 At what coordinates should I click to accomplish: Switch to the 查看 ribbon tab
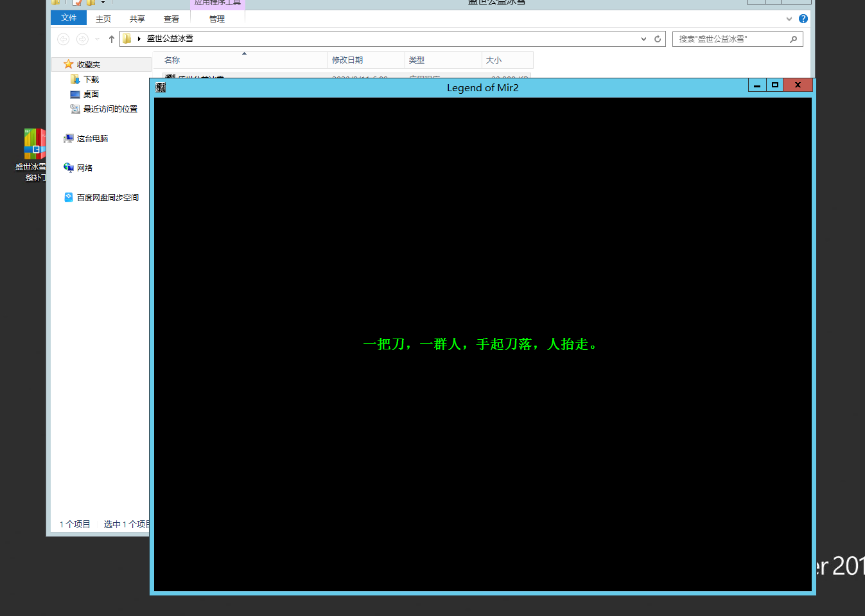[x=171, y=19]
